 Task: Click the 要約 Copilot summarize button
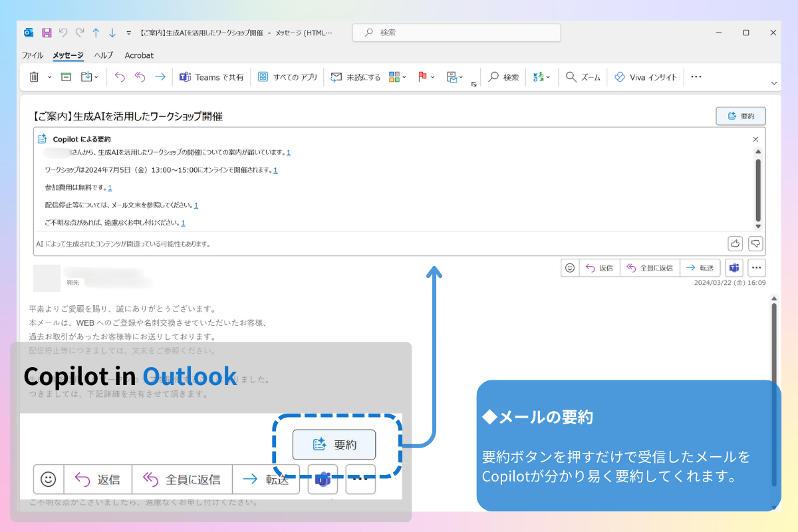coord(741,116)
